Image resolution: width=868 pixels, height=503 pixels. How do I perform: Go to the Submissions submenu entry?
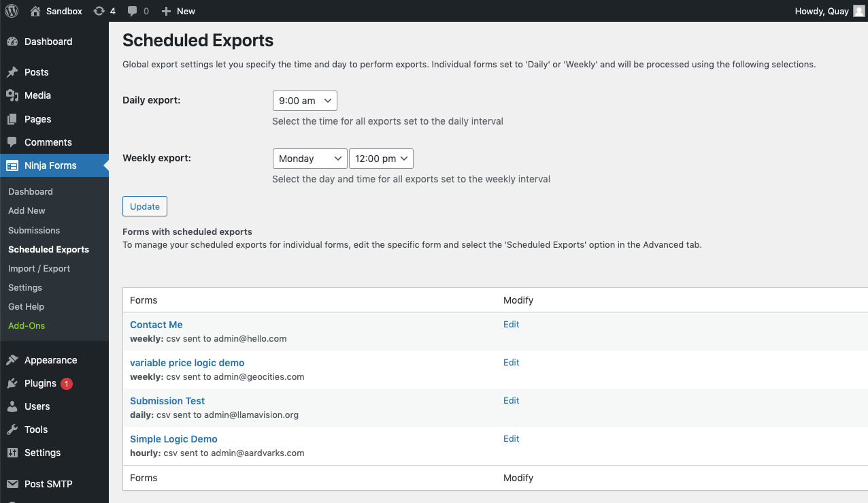pyautogui.click(x=33, y=230)
